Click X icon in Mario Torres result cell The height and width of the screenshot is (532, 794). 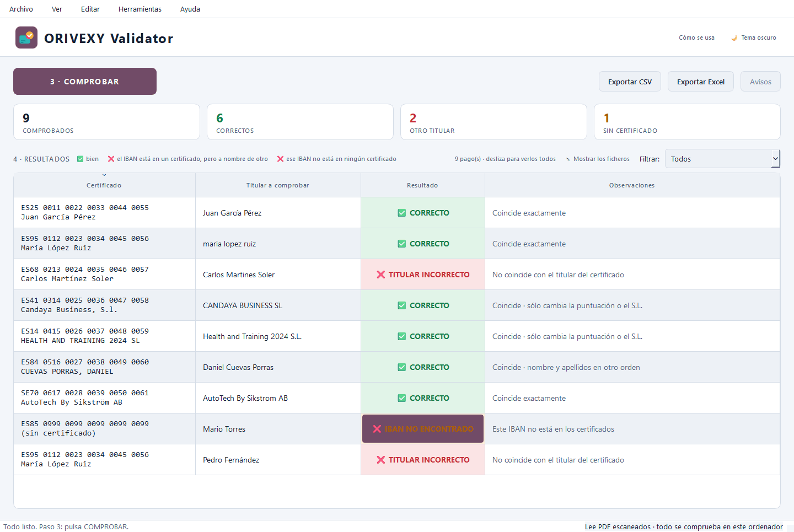tap(377, 429)
